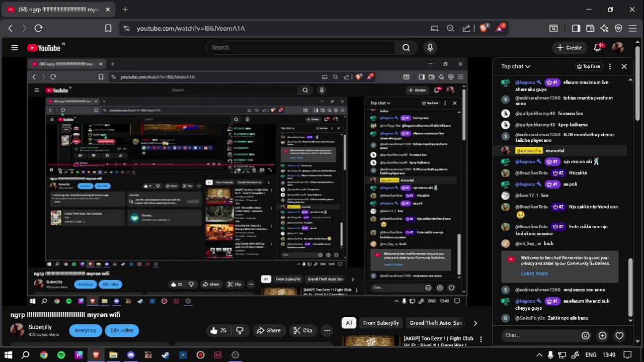Open File Explorer from the taskbar
The width and height of the screenshot is (644, 362).
coord(113,355)
